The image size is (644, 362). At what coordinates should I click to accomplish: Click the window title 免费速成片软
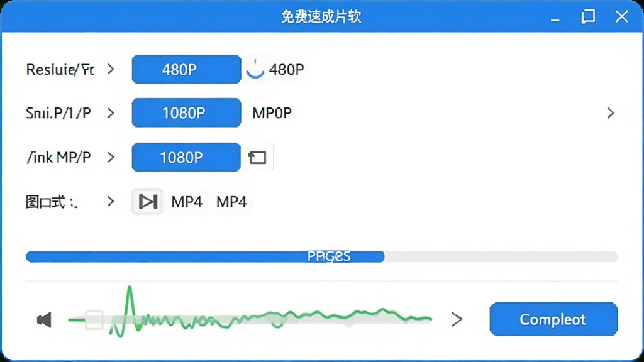pyautogui.click(x=321, y=17)
